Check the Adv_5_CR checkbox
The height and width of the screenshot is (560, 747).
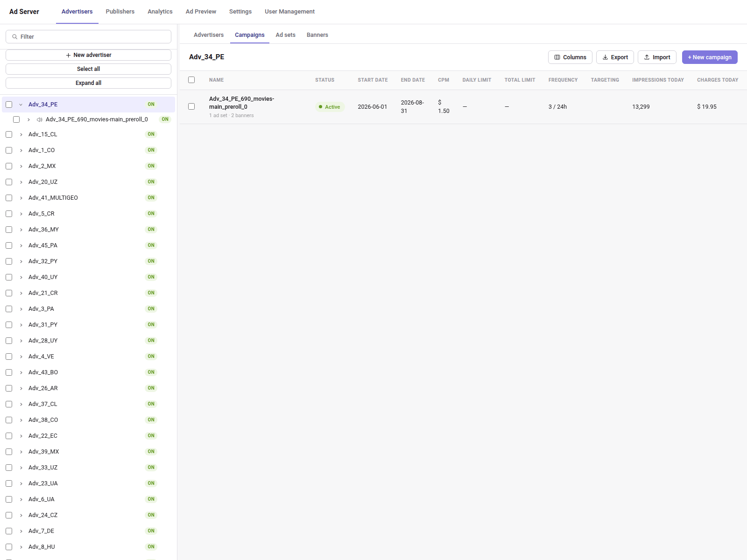tap(9, 214)
